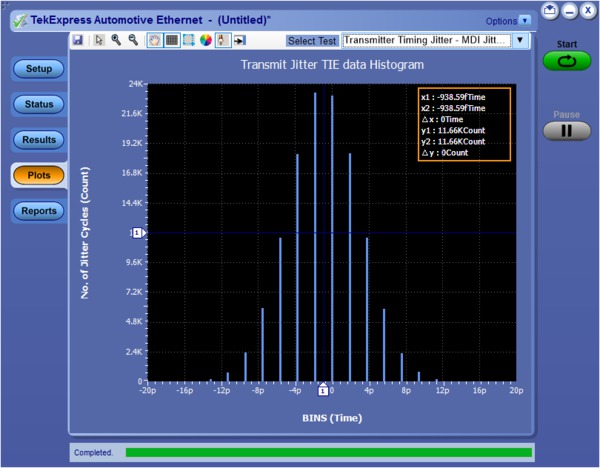Viewport: 600px width, 468px height.
Task: Expand the Options dropdown
Action: pyautogui.click(x=525, y=21)
